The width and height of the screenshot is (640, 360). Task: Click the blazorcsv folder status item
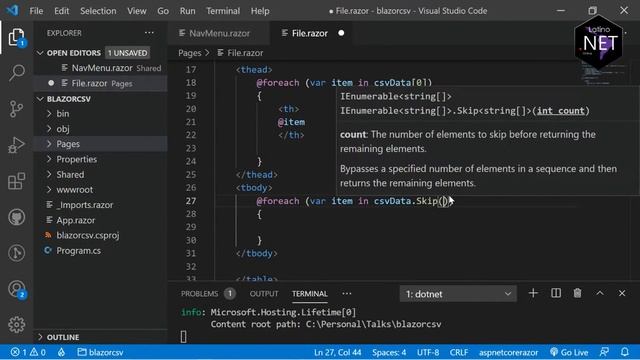point(100,352)
